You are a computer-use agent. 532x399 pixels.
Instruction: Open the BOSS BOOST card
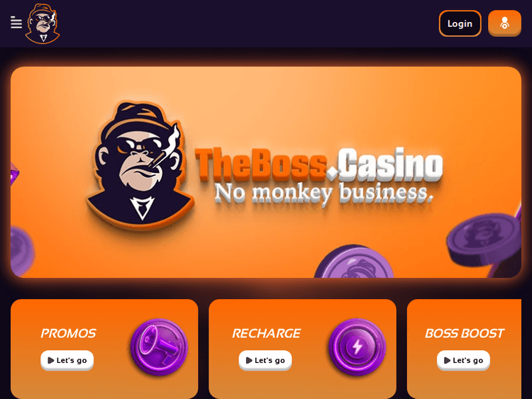[464, 349]
